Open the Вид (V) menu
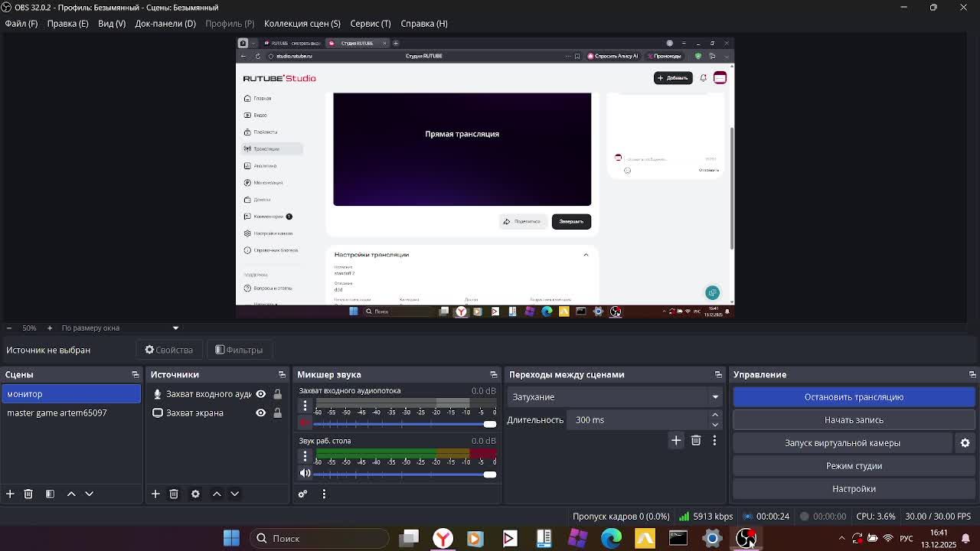Viewport: 980px width, 551px height. click(x=112, y=23)
